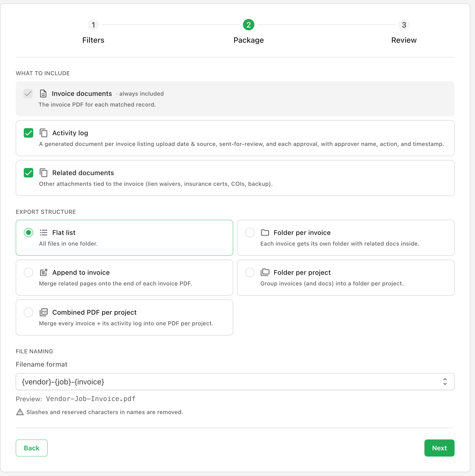Click the Filename format label
The height and width of the screenshot is (476, 475).
pos(41,364)
